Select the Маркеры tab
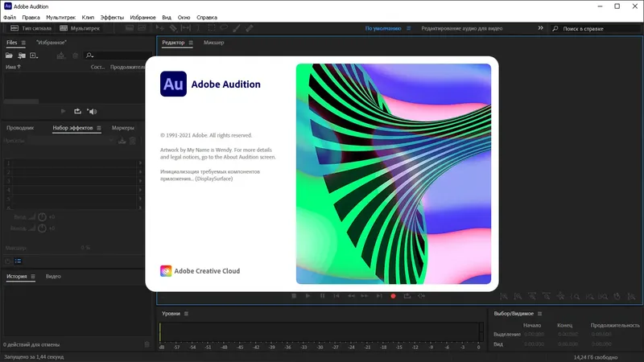 point(123,128)
